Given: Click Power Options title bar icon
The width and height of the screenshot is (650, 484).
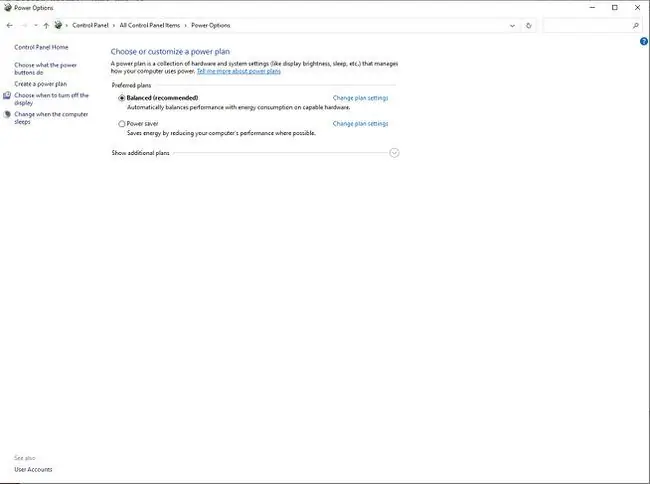Looking at the screenshot, I should click(7, 7).
